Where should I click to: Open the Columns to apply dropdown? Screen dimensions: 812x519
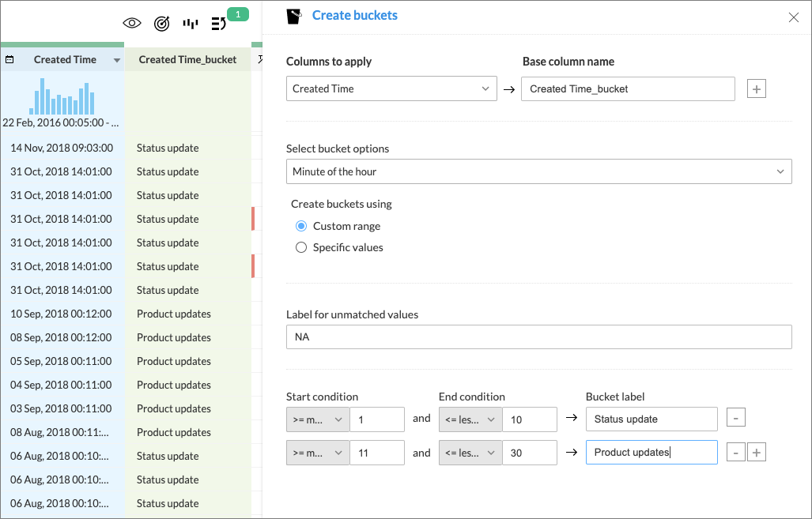coord(391,89)
